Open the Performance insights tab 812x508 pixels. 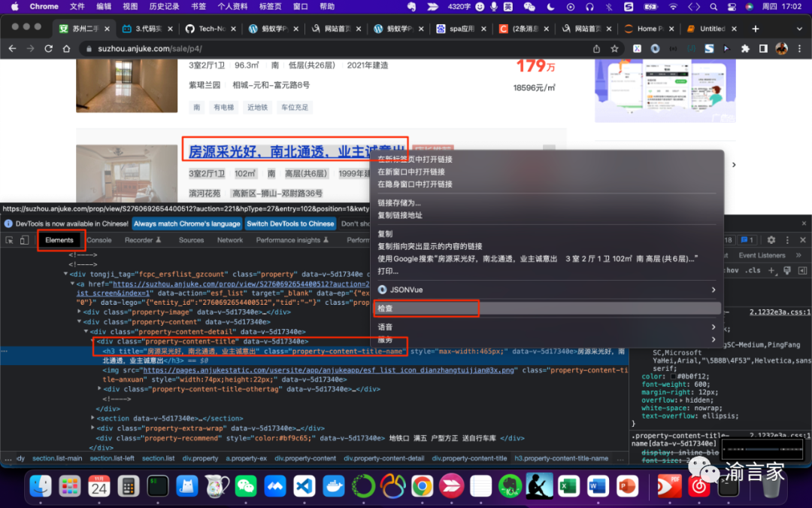click(292, 240)
